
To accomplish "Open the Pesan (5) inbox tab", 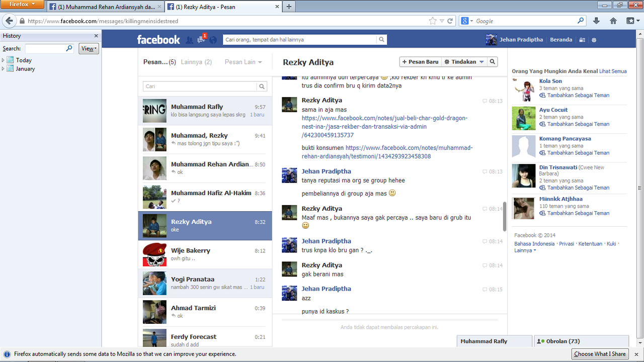I will (x=159, y=62).
